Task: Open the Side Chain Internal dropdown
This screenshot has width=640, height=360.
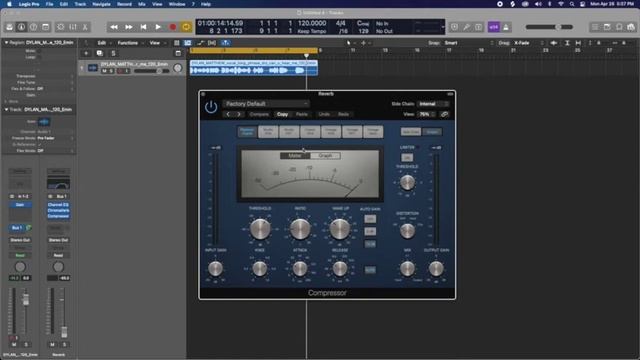Action: click(x=433, y=104)
